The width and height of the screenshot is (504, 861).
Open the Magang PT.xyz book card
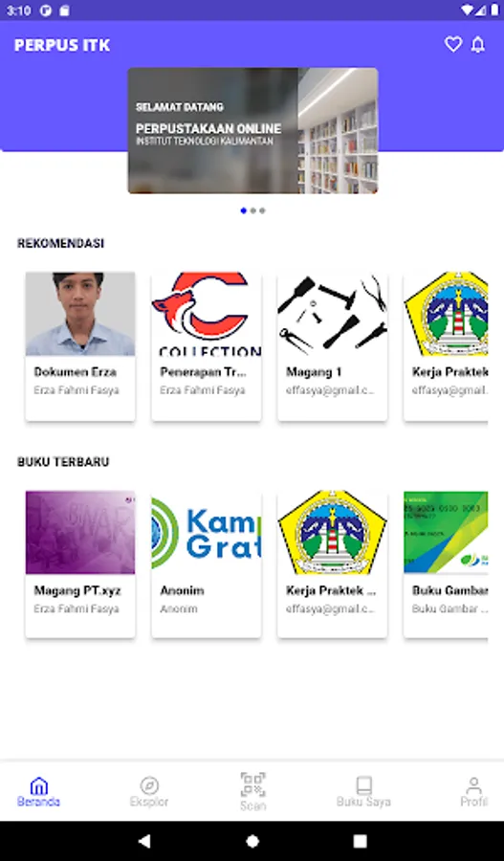point(80,564)
